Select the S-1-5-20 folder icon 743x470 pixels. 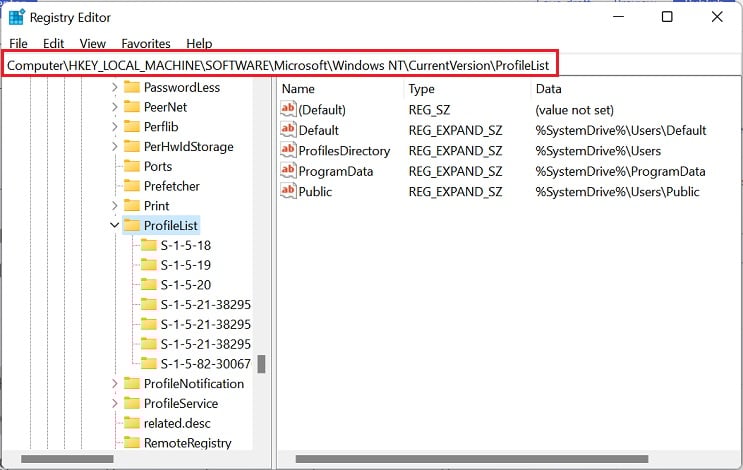(149, 284)
